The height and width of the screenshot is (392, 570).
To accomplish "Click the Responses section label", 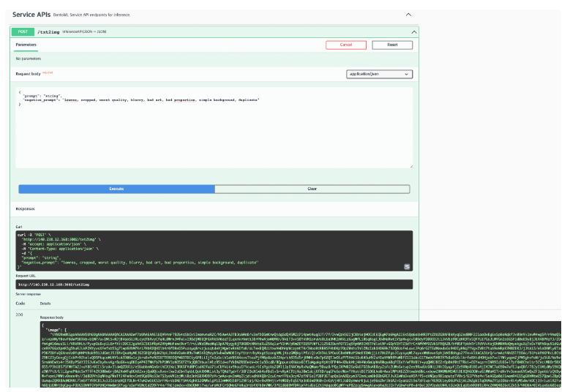I will 25,209.
